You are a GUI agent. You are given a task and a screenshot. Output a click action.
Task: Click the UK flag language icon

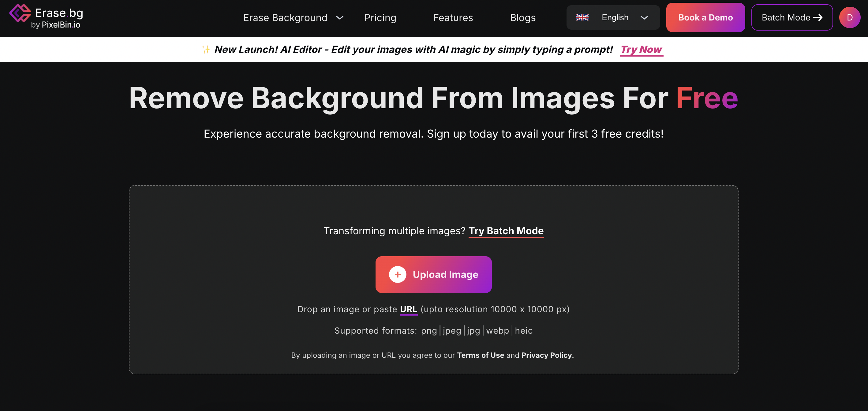tap(582, 17)
